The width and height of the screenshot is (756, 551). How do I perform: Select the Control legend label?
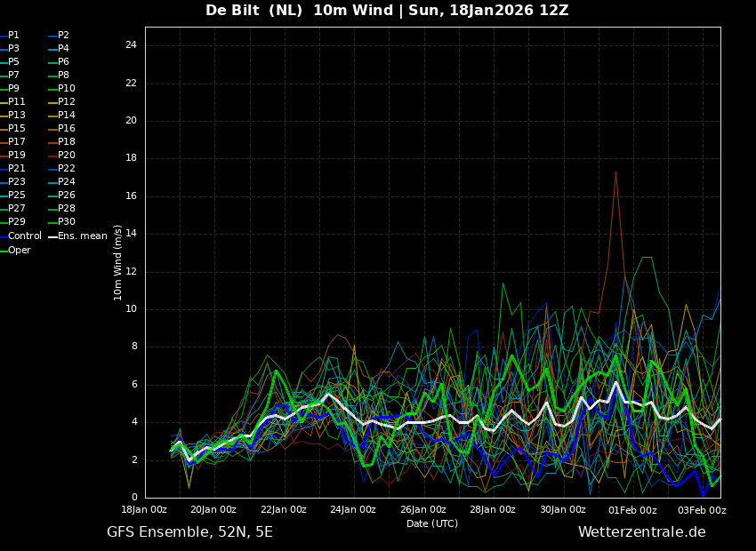(25, 236)
